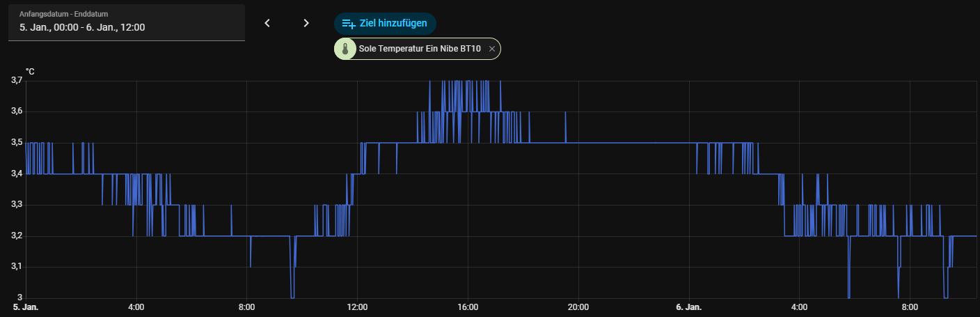The height and width of the screenshot is (317, 980).
Task: Click the 3,2 temperature axis label
Action: [x=17, y=235]
